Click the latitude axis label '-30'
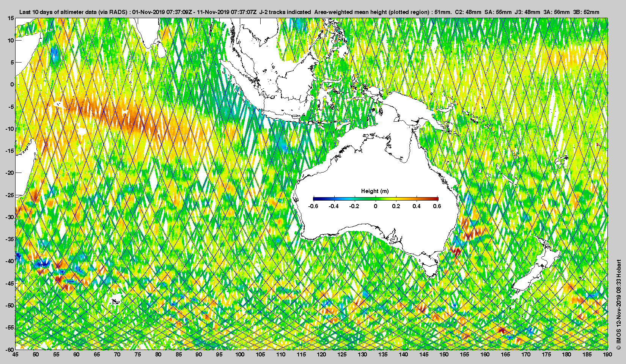The image size is (626, 364). pos(9,217)
